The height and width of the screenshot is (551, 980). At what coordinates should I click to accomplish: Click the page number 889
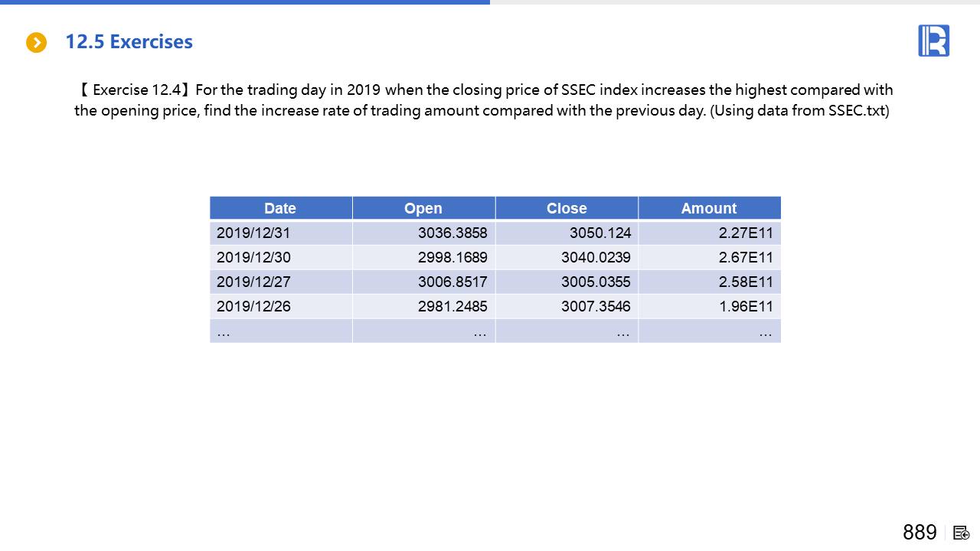click(920, 533)
